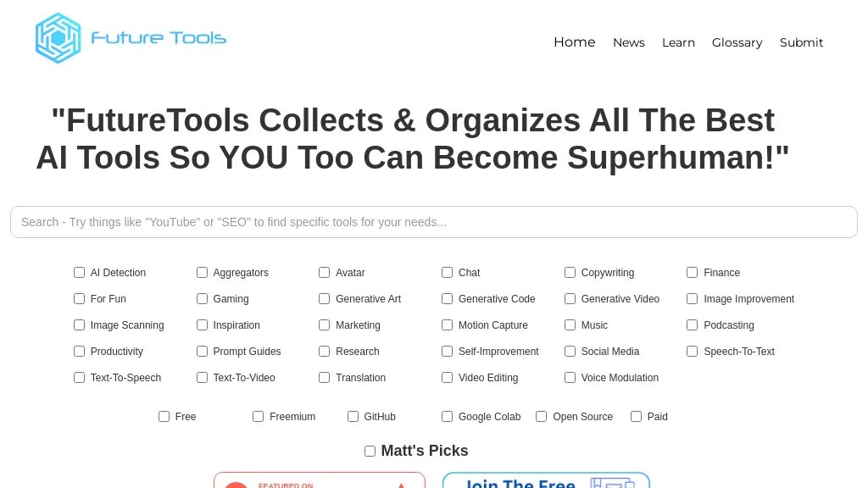Open the Learn section
868x488 pixels.
pos(678,42)
